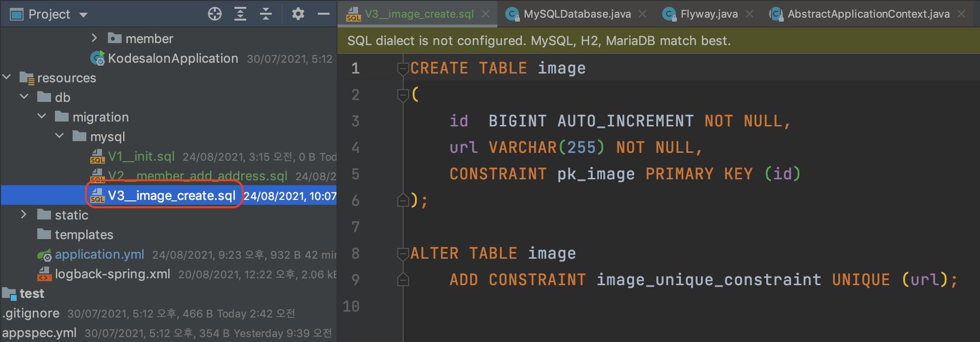This screenshot has width=980, height=342.
Task: Collapse the resources folder
Action: coord(6,77)
